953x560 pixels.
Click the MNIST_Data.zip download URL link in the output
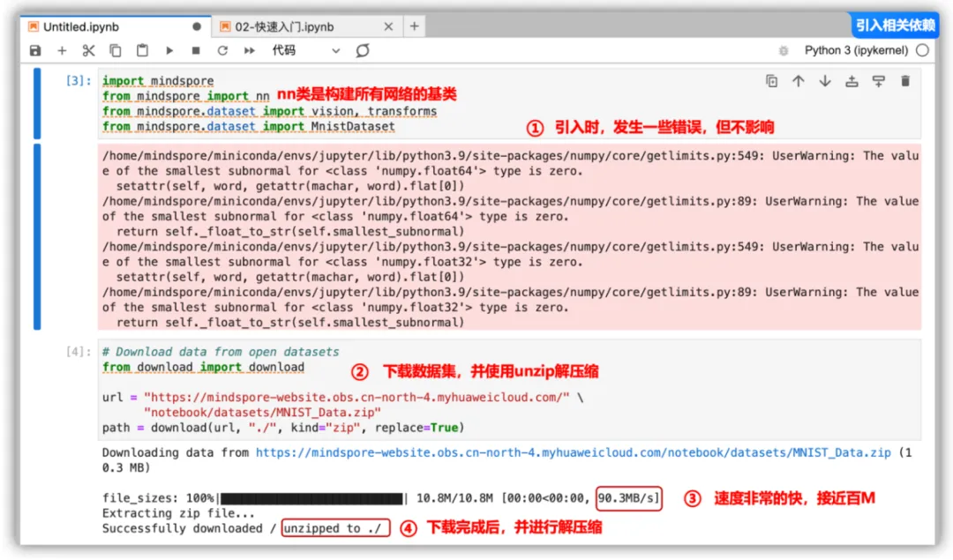click(573, 452)
